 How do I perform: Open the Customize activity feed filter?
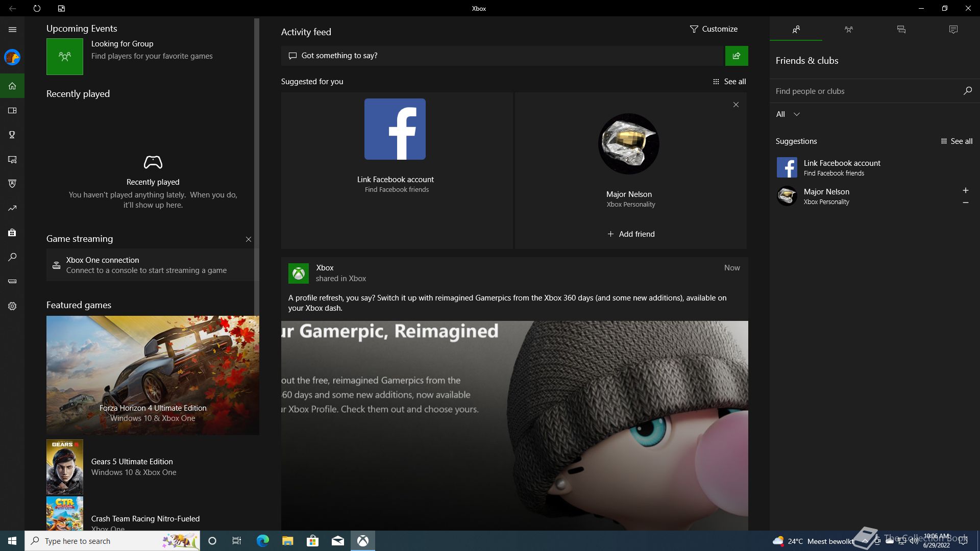714,29
